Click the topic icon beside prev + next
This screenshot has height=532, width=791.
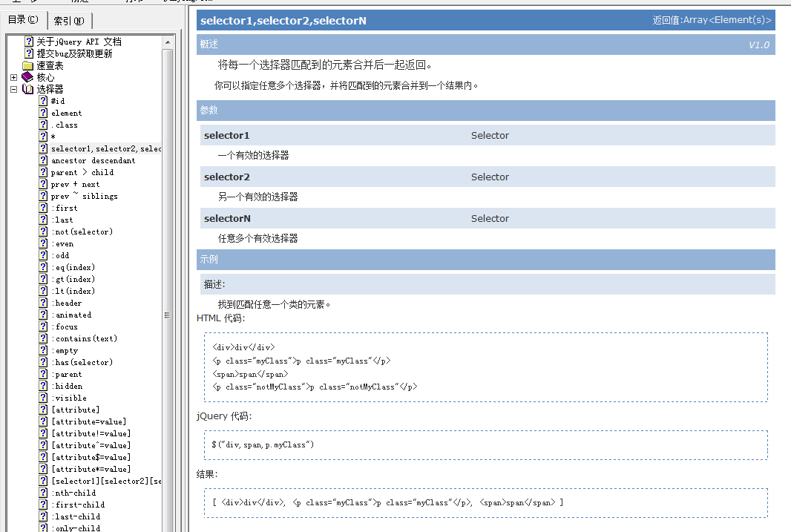pyautogui.click(x=43, y=184)
